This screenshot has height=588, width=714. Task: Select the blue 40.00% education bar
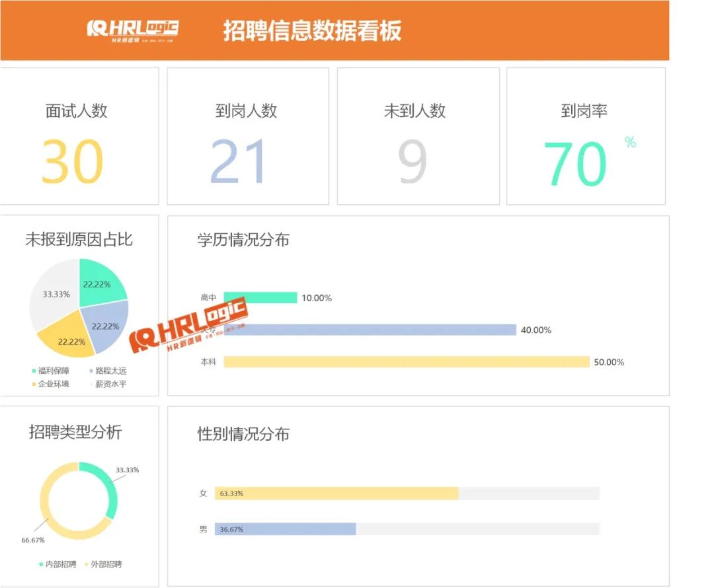point(370,330)
